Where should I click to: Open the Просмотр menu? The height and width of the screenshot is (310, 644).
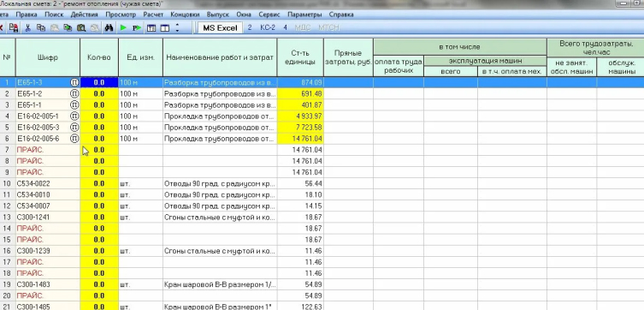121,15
